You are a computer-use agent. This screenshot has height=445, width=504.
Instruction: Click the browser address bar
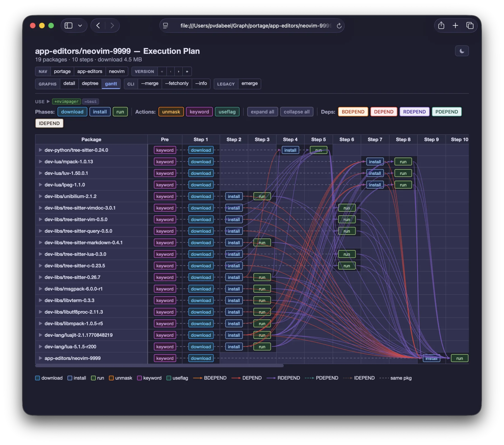coord(252,26)
